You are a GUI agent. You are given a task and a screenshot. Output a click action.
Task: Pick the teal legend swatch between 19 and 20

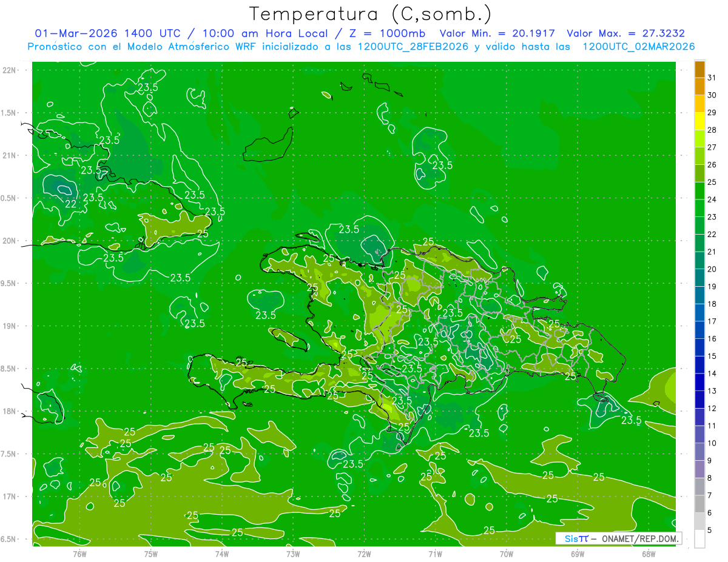pyautogui.click(x=699, y=278)
